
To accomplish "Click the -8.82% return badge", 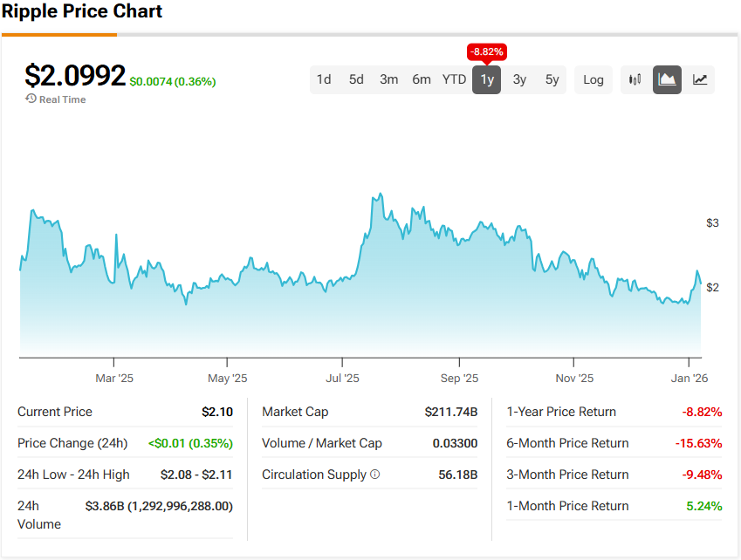I will [487, 51].
